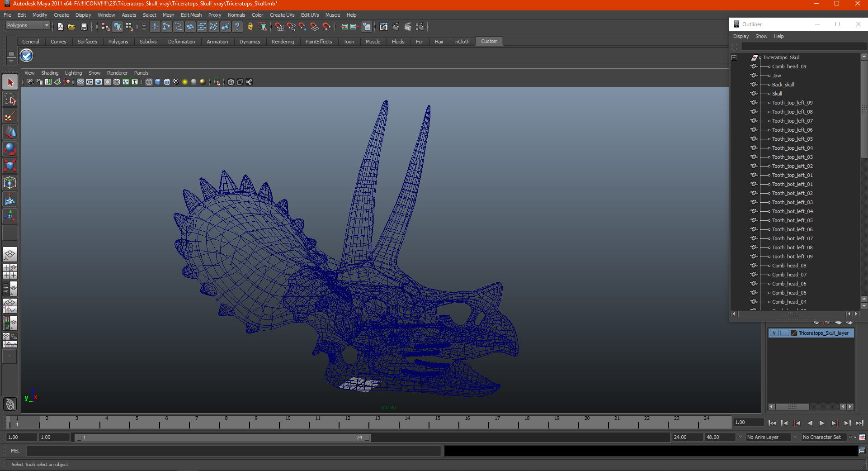Switch to the Rendering shelf tab
Viewport: 868px width, 471px height.
pos(283,42)
